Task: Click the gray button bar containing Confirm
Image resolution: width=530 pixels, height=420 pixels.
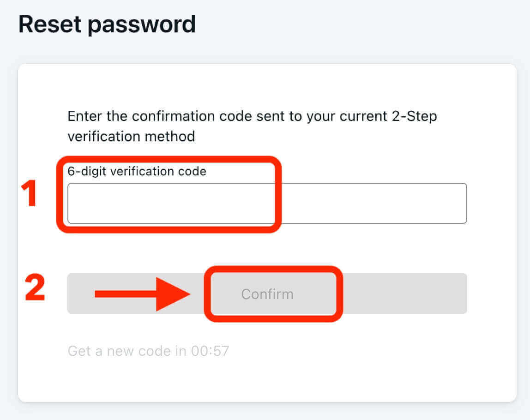Action: (x=406, y=294)
